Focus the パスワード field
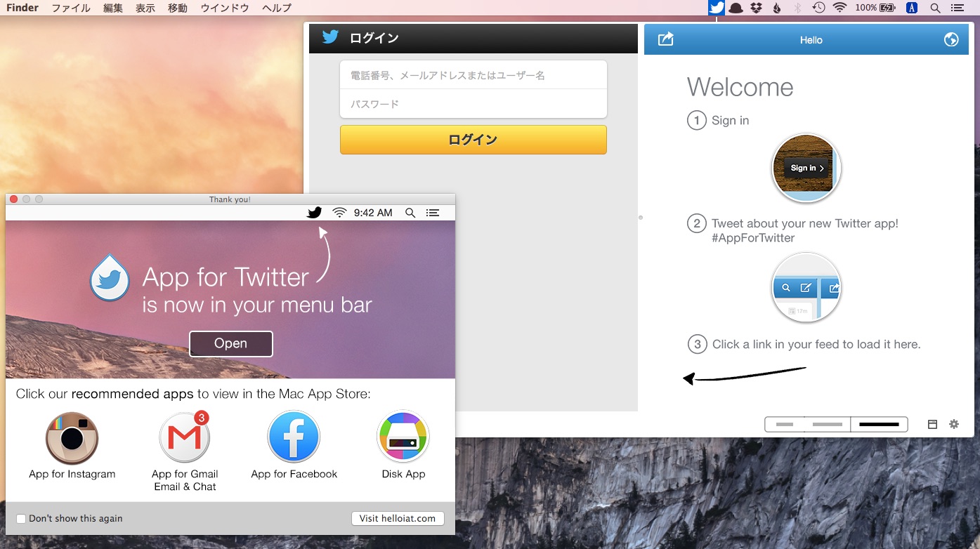Viewport: 980px width, 549px height. 473,104
